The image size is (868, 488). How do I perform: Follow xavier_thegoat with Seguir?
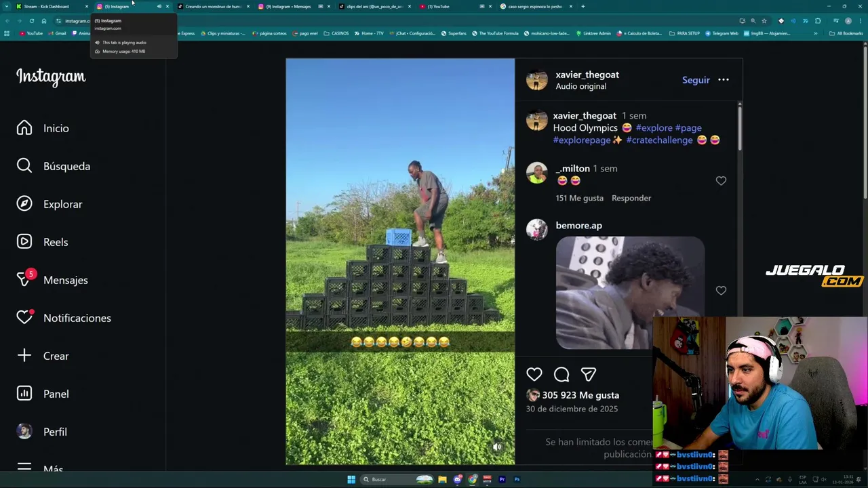(x=696, y=80)
